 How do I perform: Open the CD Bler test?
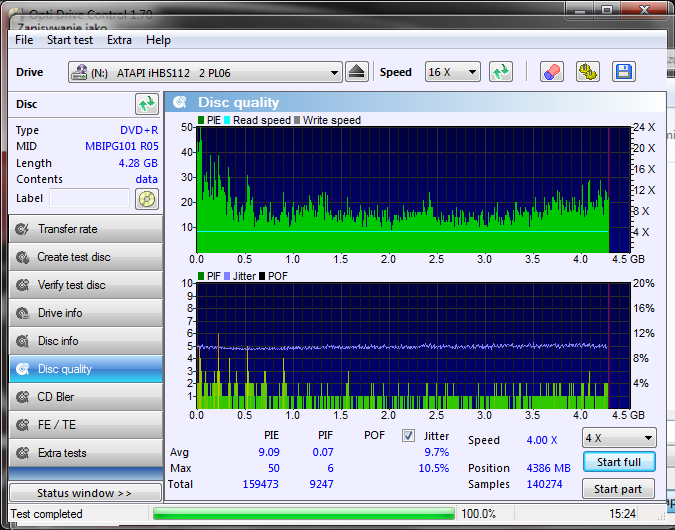pos(86,397)
